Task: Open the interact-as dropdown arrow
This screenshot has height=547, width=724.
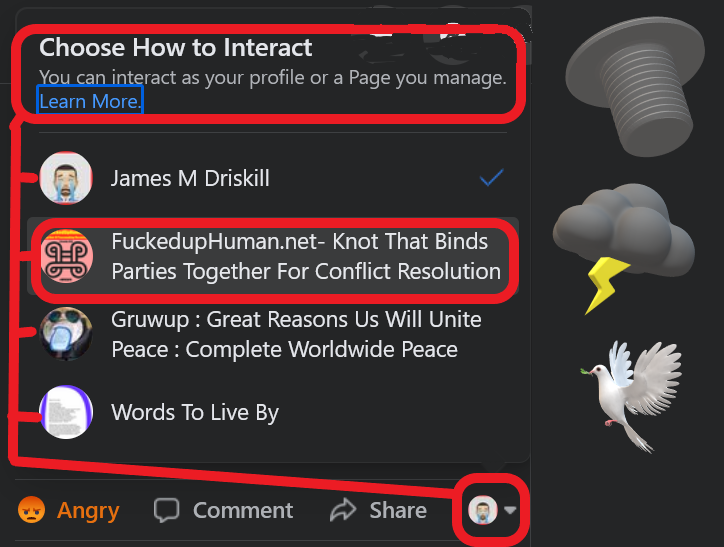Action: pos(510,510)
